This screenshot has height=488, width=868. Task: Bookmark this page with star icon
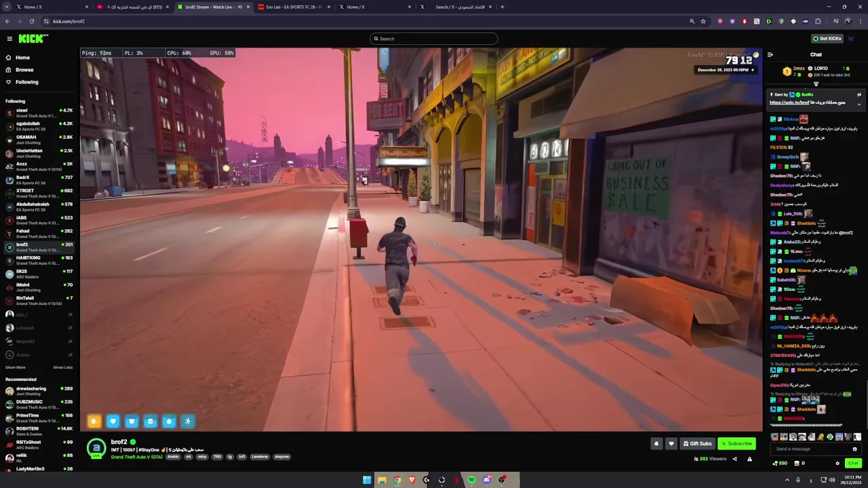703,21
